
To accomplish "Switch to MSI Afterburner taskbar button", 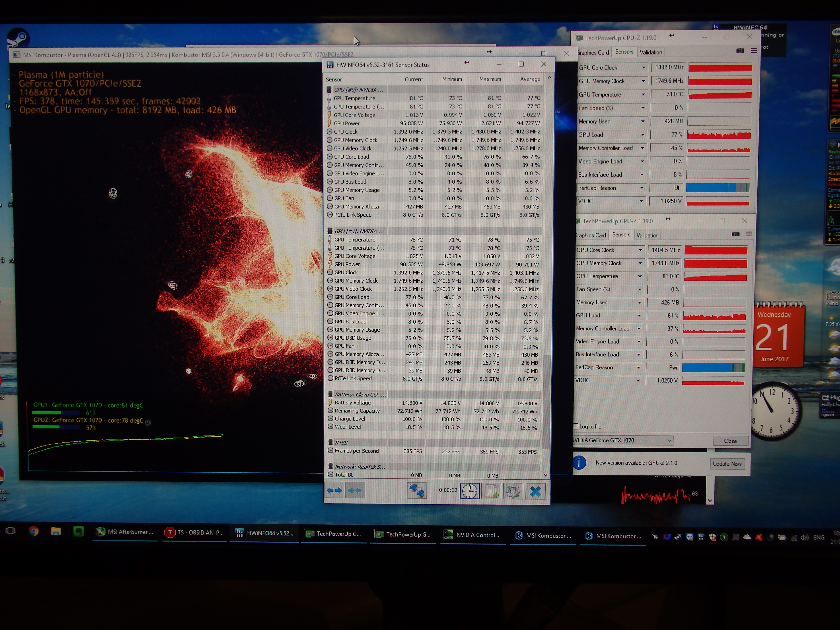I will pyautogui.click(x=125, y=532).
